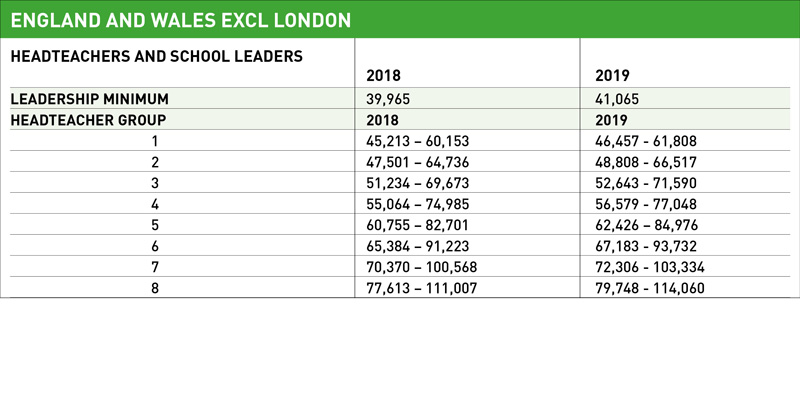Click group 5 range 62,426 – 84,976
This screenshot has height=400, width=800.
point(646,225)
